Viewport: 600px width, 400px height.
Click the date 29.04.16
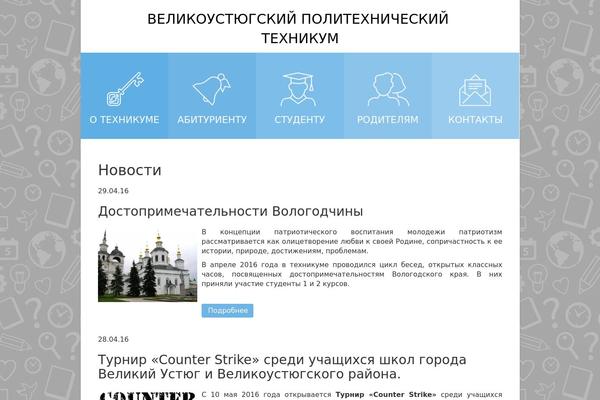(113, 191)
